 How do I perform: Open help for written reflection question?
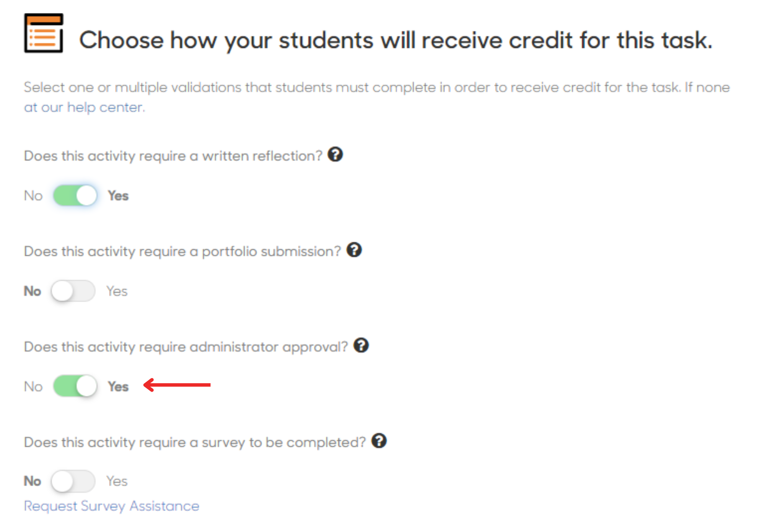pyautogui.click(x=335, y=155)
